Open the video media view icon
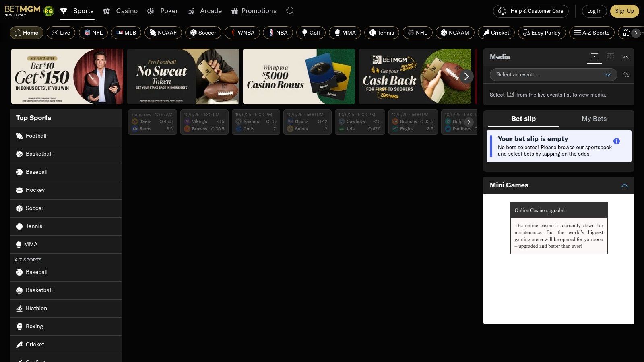 (x=594, y=57)
